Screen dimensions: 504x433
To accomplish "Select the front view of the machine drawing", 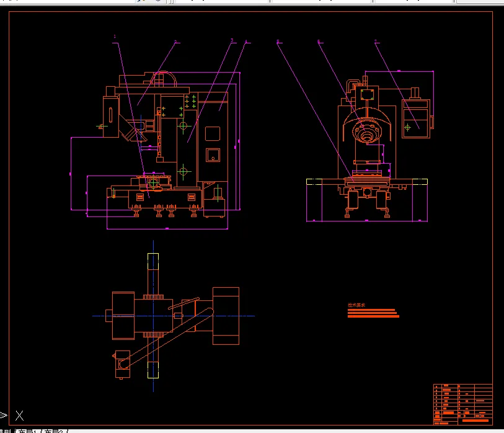I will 167,143.
